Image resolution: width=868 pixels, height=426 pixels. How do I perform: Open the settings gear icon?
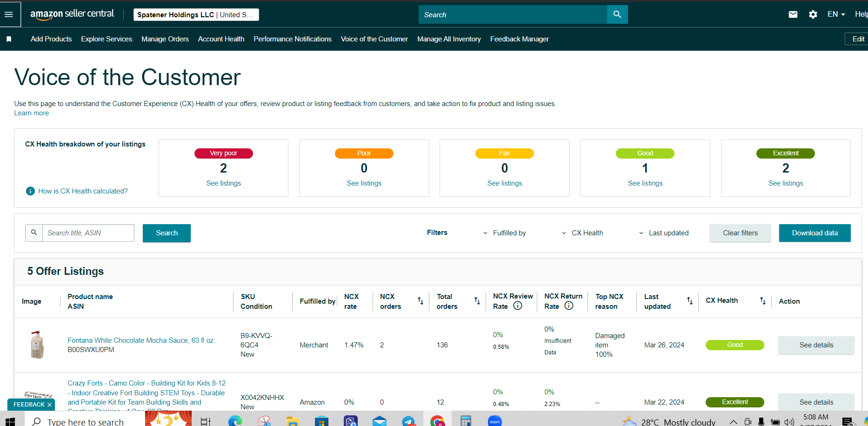click(813, 14)
